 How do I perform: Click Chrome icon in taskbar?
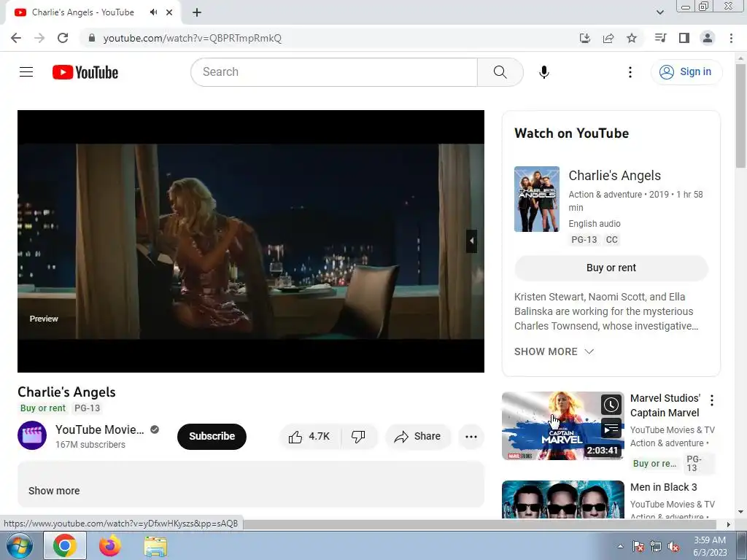tap(65, 545)
